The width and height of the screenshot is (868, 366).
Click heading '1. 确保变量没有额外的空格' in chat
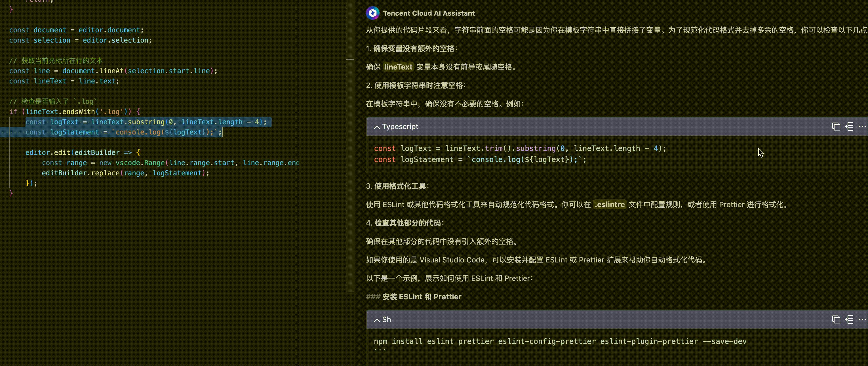[x=411, y=49]
